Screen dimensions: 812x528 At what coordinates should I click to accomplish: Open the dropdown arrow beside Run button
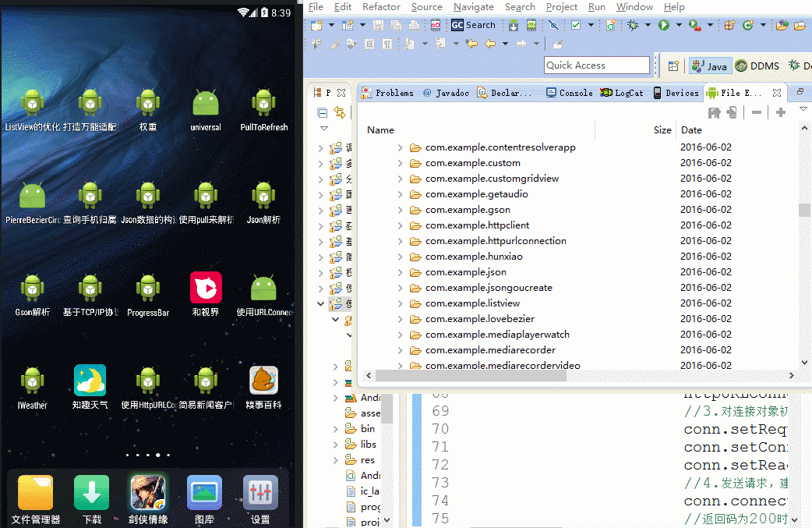(x=678, y=25)
